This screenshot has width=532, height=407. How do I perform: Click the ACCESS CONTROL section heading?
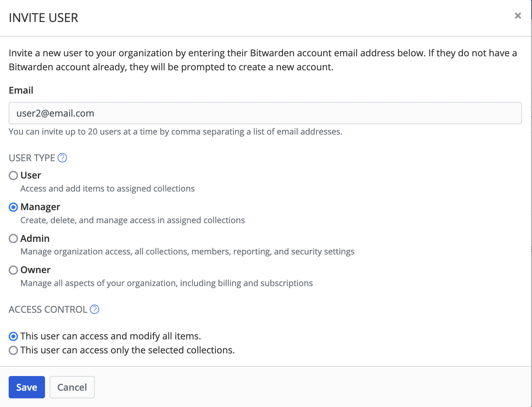click(x=48, y=309)
